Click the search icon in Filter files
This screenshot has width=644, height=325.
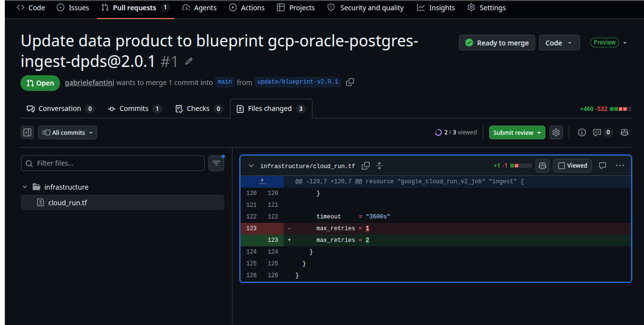(x=30, y=163)
